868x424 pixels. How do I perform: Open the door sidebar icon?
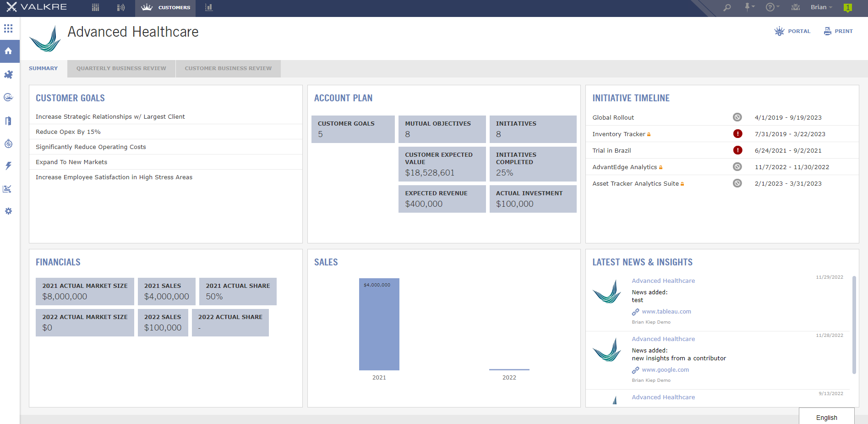8,121
